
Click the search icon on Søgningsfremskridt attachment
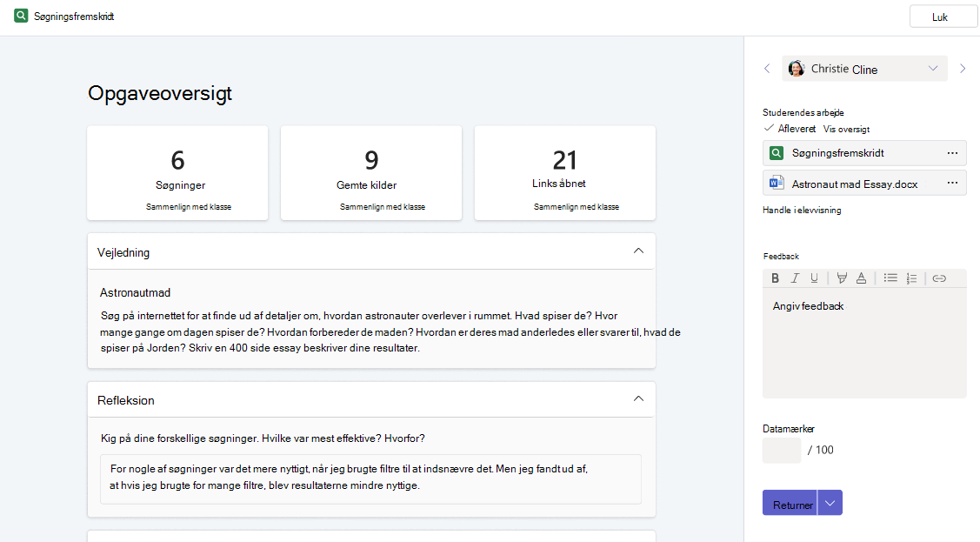tap(777, 153)
